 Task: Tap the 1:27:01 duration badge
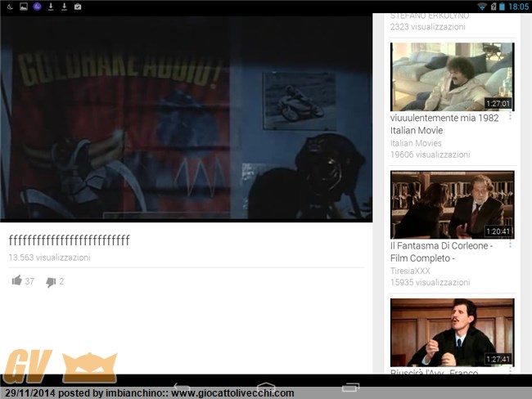[498, 103]
